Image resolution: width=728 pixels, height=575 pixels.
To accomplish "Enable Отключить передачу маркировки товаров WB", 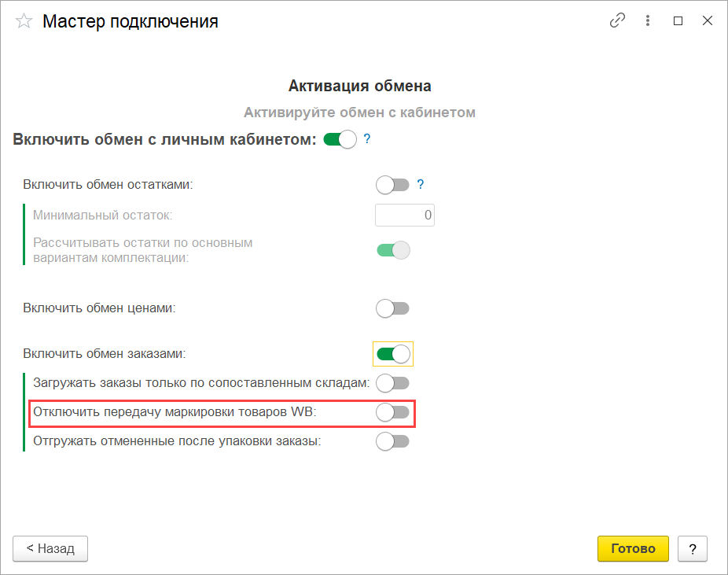I will [393, 412].
